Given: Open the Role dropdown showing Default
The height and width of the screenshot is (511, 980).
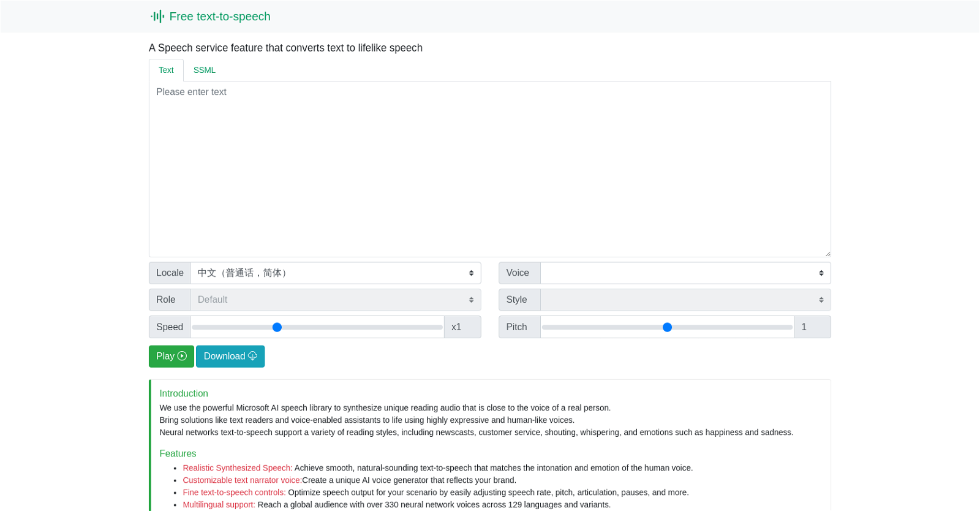Looking at the screenshot, I should [x=336, y=300].
